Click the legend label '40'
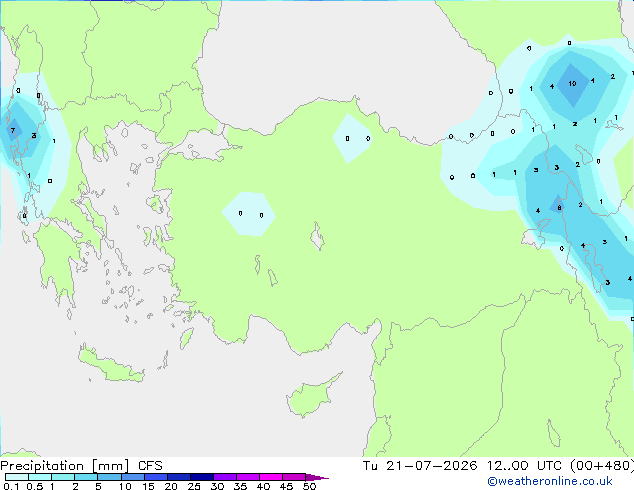Image resolution: width=634 pixels, height=490 pixels. point(263,486)
